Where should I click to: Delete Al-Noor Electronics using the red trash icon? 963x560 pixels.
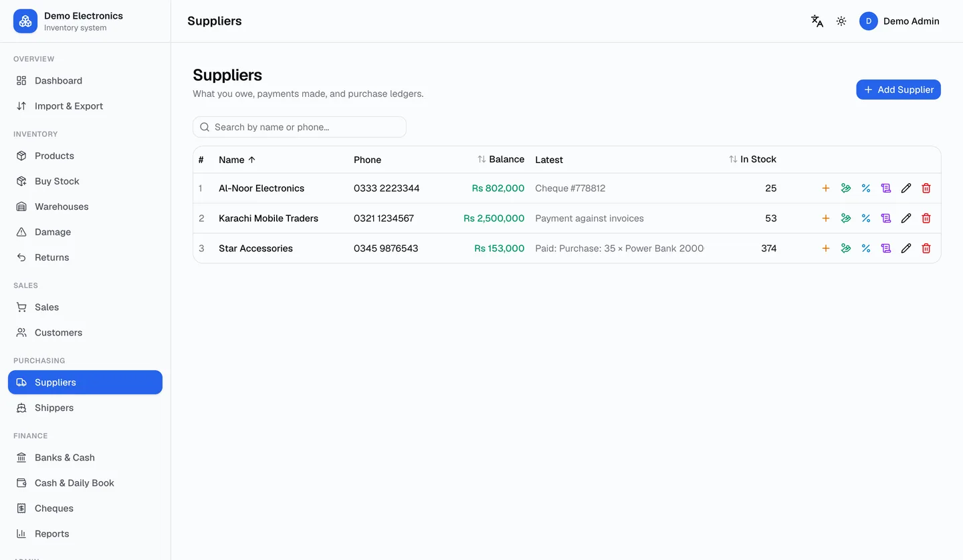[926, 188]
